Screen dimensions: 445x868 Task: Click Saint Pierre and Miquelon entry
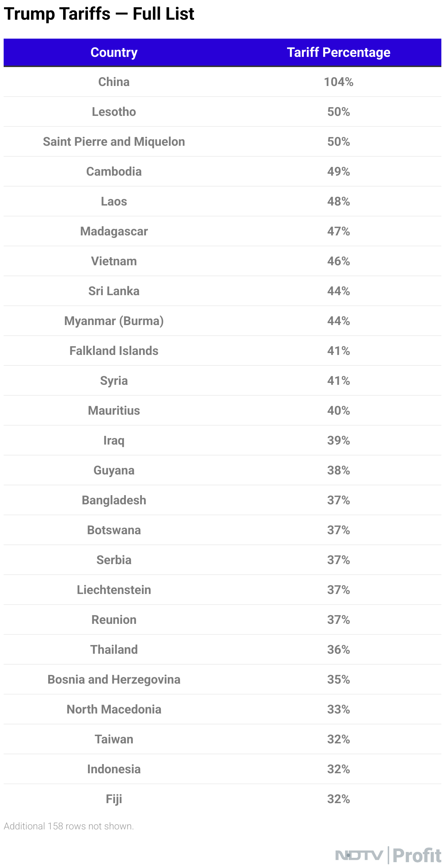(114, 142)
